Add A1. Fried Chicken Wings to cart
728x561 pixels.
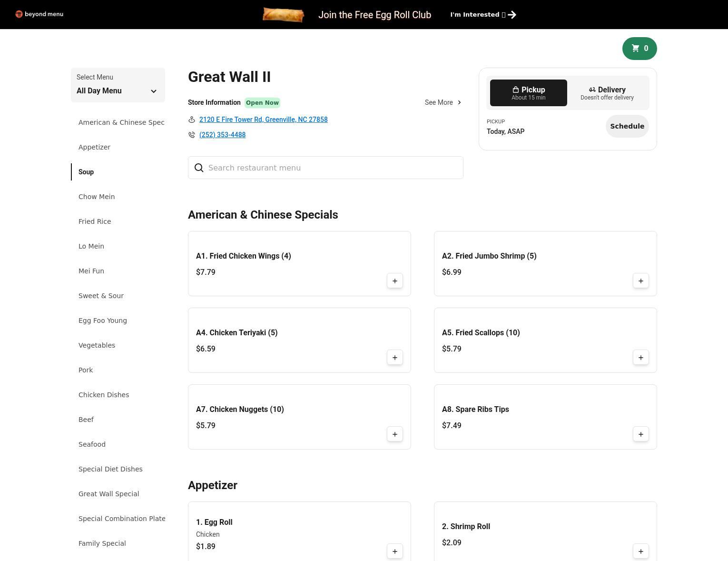click(394, 281)
